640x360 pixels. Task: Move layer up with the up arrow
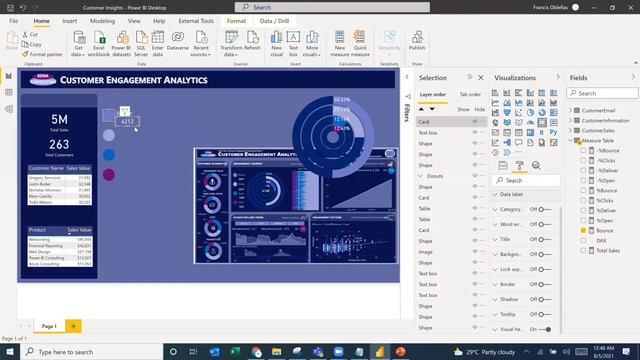[421, 109]
